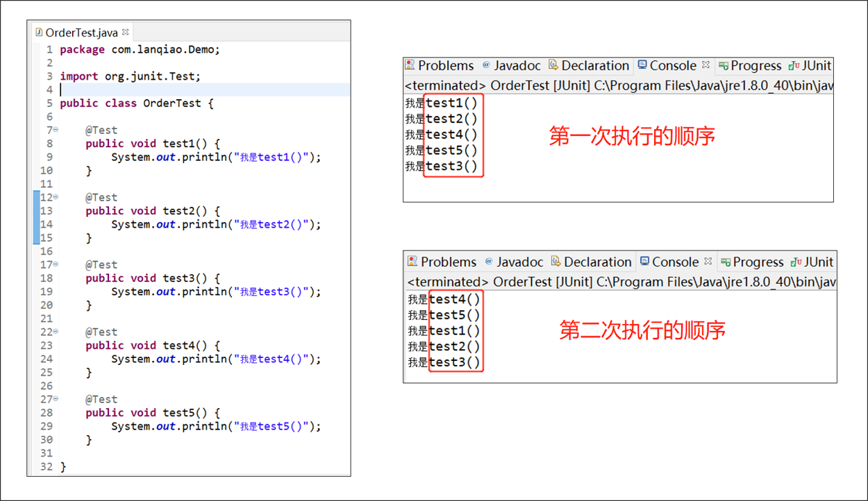This screenshot has width=868, height=501.
Task: Click the terminated OrderTest header in upper console
Action: [x=619, y=85]
